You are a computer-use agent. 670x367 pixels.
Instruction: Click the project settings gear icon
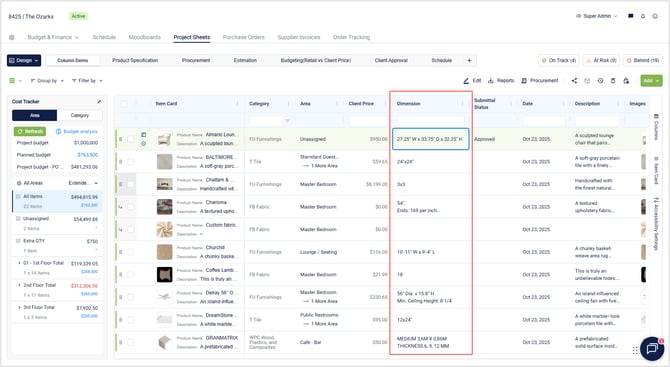click(12, 37)
